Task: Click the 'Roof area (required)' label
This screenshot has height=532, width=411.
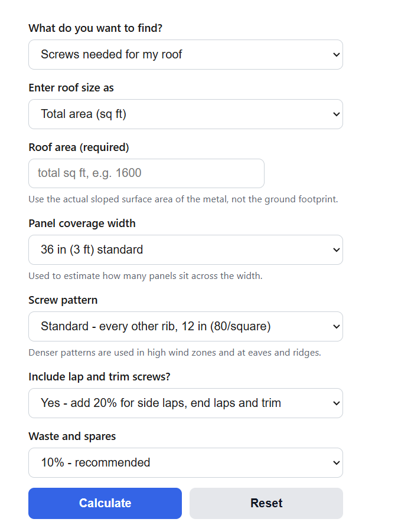Action: point(79,147)
